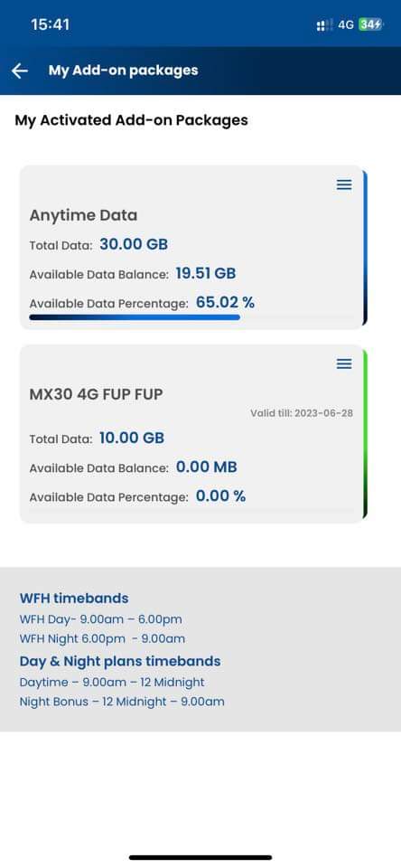Tap the 0.00 MB available balance
This screenshot has height=868, width=401.
pyautogui.click(x=206, y=467)
